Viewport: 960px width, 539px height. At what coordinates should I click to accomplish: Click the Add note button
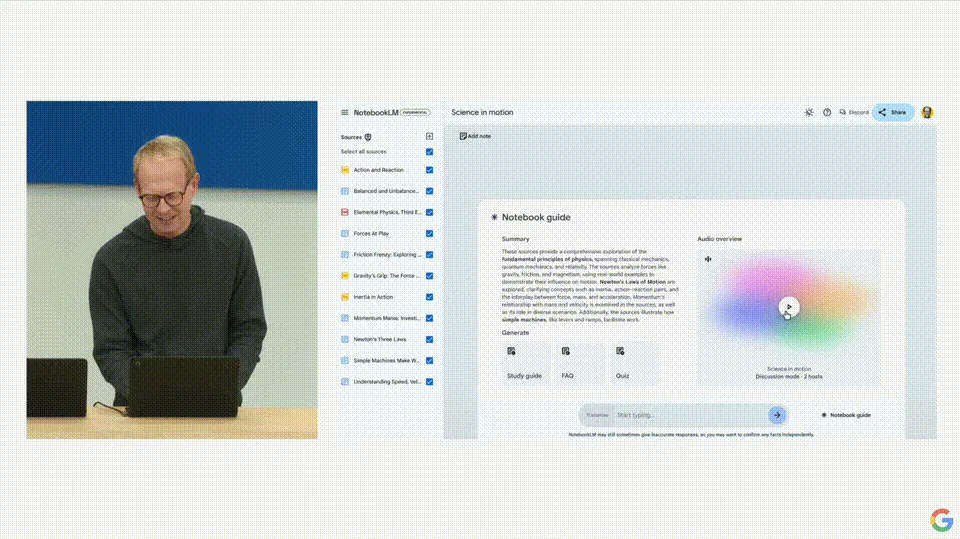[x=475, y=137]
